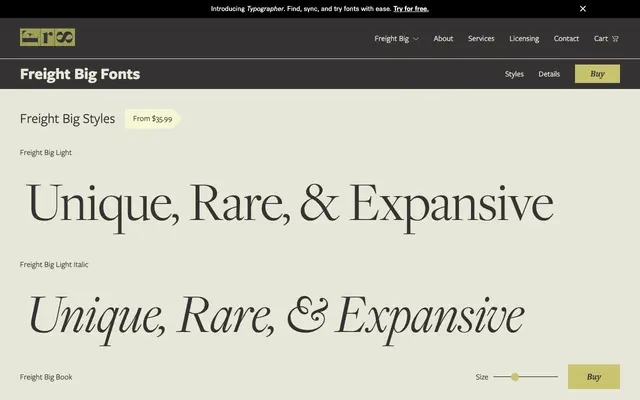Open the Services menu item

[481, 38]
